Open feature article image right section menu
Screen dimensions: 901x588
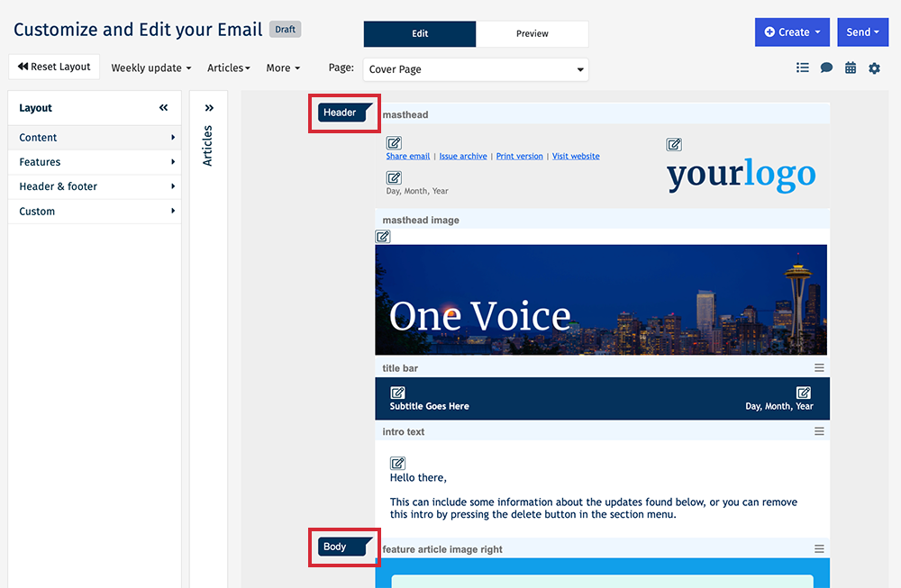pos(819,549)
